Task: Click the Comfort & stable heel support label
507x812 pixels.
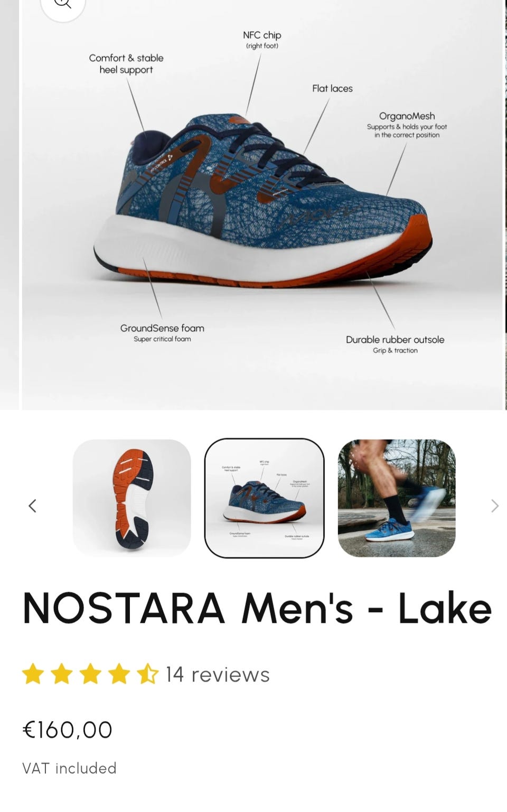Action: (126, 63)
